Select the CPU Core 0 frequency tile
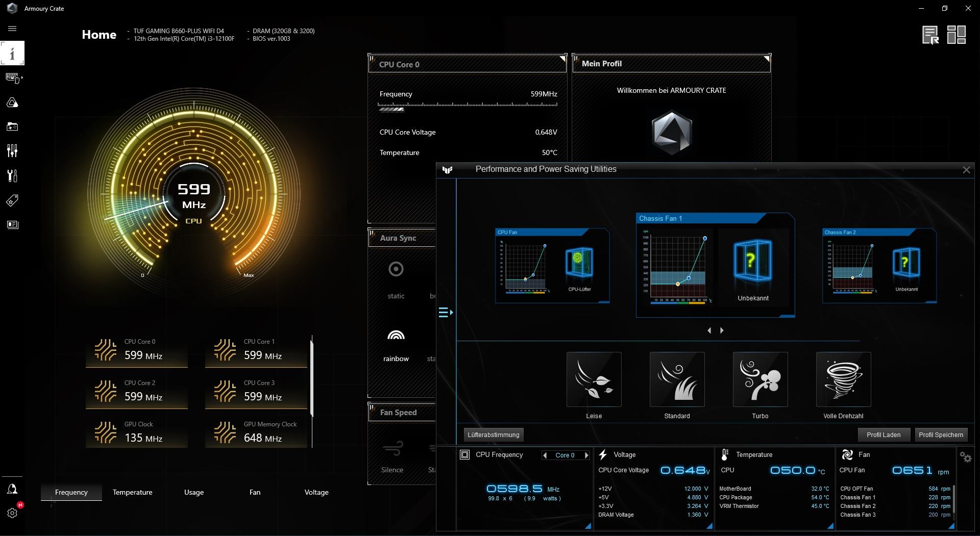980x536 pixels. [137, 351]
